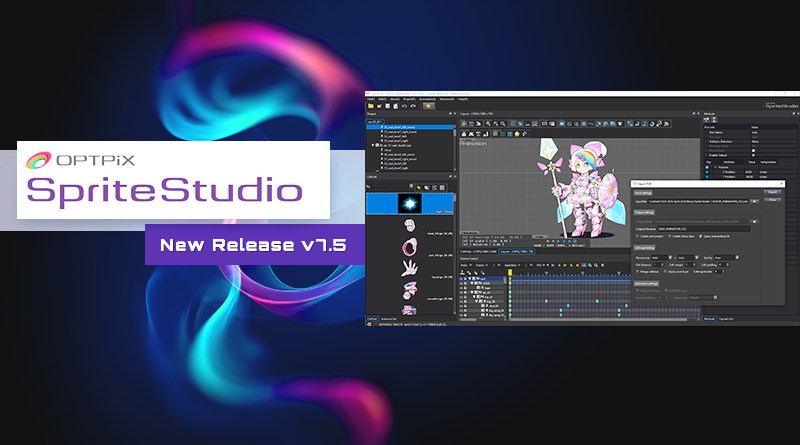
Task: Click the pin icon on Cell List panel header
Action: (451, 177)
